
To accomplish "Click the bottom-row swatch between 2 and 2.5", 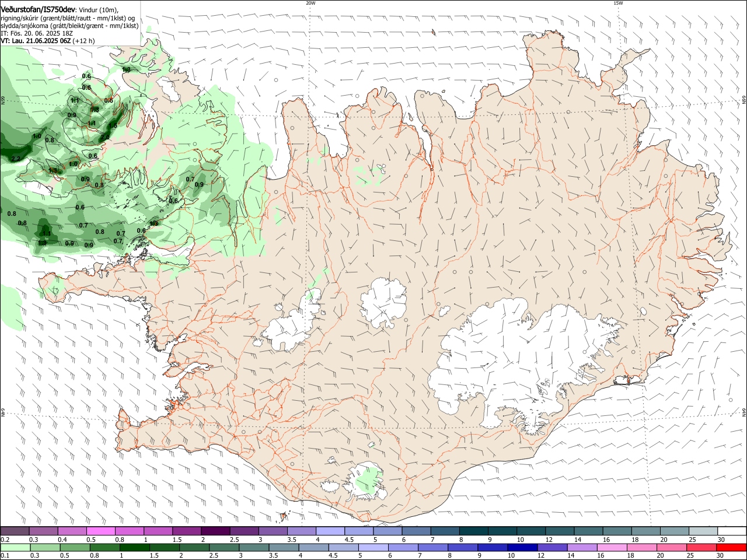I will 194,547.
